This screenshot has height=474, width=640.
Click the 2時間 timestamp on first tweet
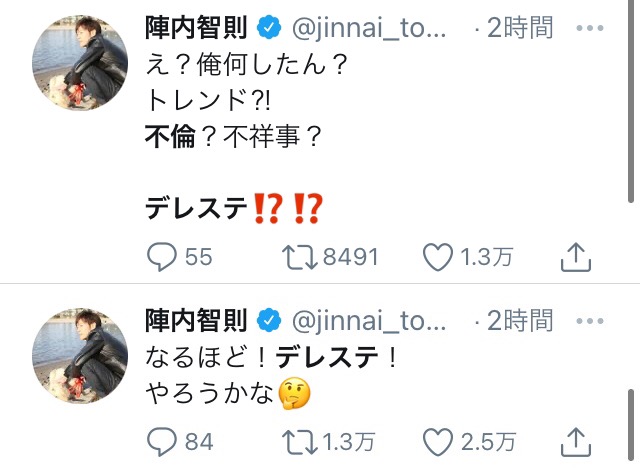coord(518,29)
